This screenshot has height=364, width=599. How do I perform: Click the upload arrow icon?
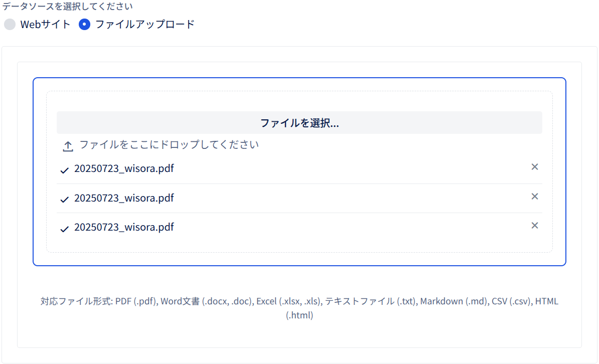68,146
